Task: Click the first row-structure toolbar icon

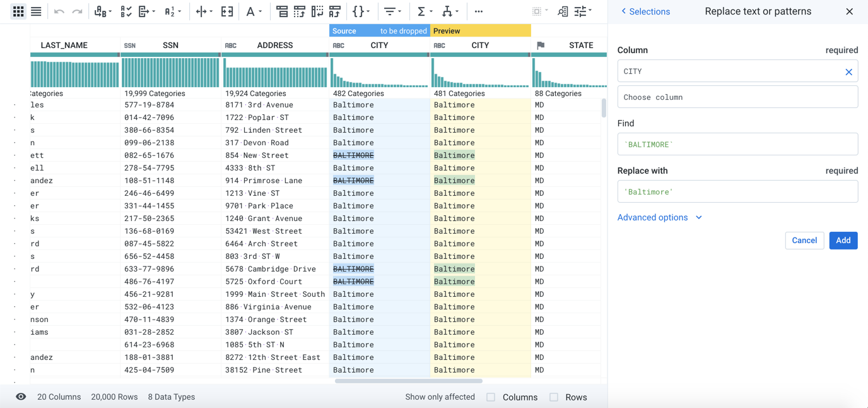Action: coord(282,11)
